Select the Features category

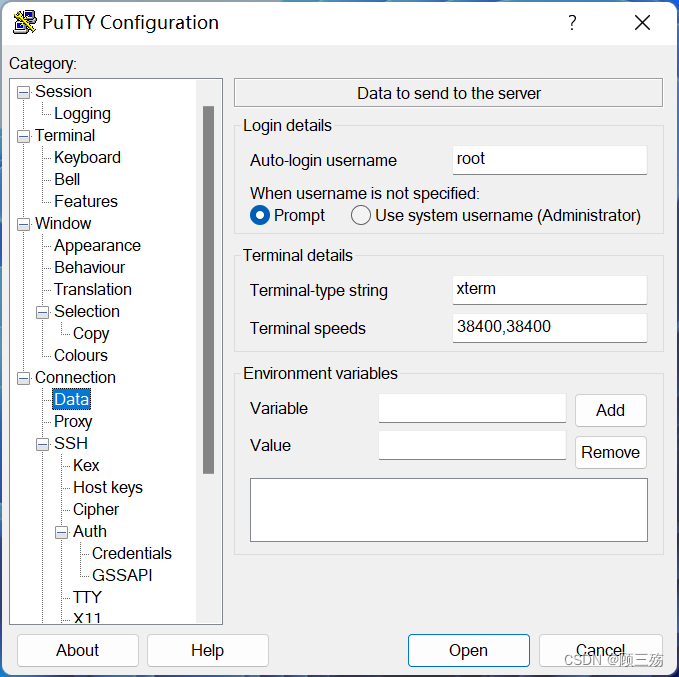[86, 201]
